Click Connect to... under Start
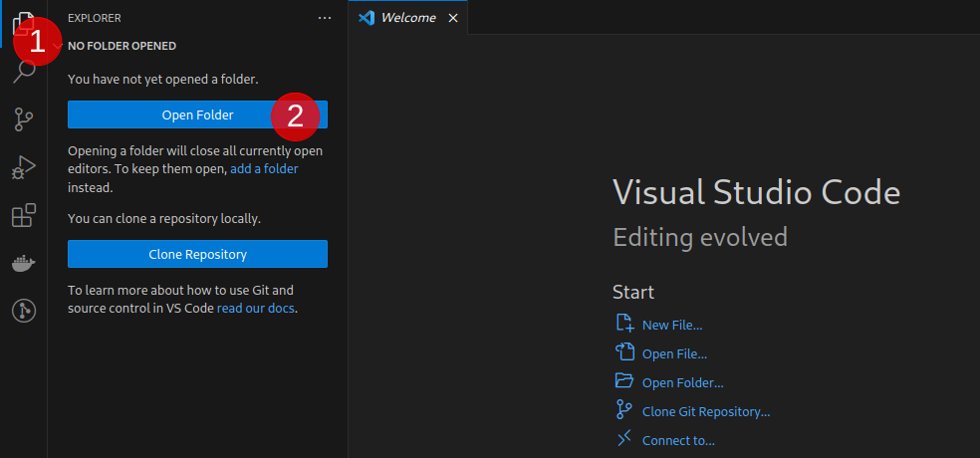The height and width of the screenshot is (458, 980). pos(678,440)
